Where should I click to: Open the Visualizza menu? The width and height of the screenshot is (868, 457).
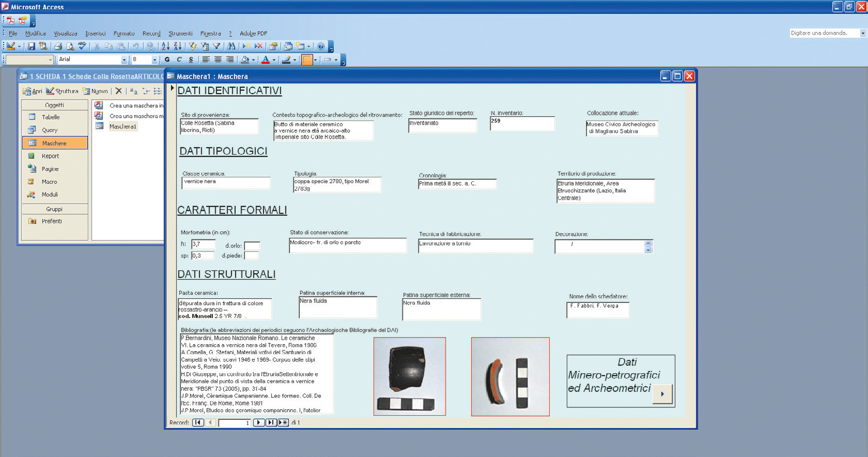pyautogui.click(x=65, y=33)
